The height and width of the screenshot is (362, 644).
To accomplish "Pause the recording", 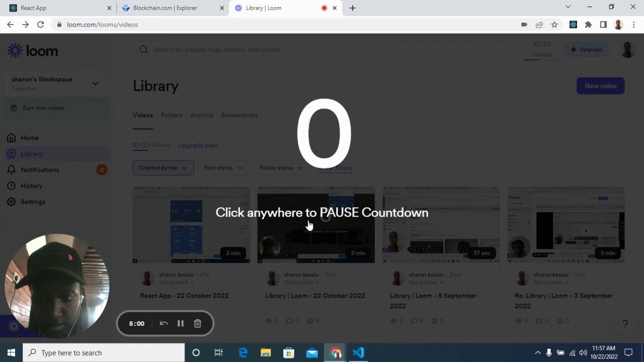I will [x=181, y=323].
